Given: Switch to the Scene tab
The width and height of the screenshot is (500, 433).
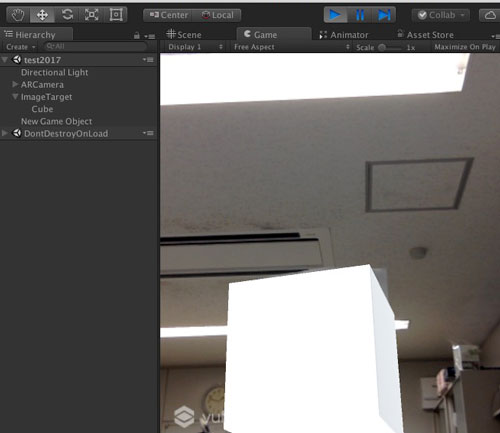Looking at the screenshot, I should click(184, 34).
